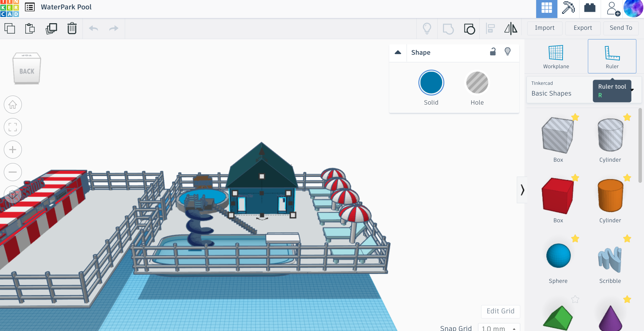Favorite star on striped Box shape
Viewport: 644px width, 331px height.
pos(575,117)
